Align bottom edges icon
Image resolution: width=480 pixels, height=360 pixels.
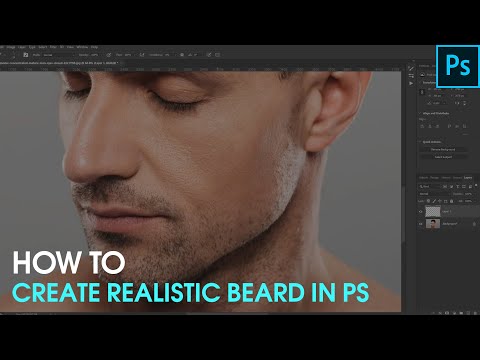coord(464,126)
